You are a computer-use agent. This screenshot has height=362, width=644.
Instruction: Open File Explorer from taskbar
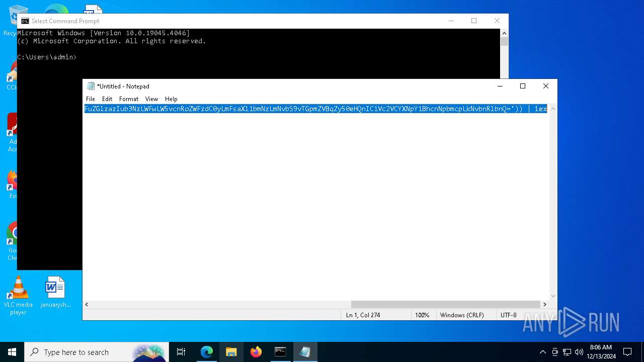[231, 352]
